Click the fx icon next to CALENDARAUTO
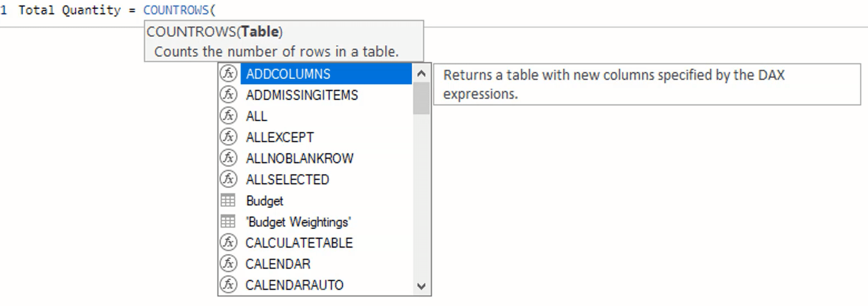868x306 pixels. 228,284
